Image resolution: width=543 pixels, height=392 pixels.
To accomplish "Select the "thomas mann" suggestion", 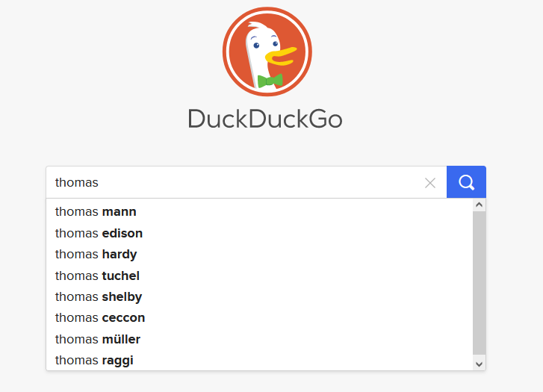I will [x=96, y=212].
